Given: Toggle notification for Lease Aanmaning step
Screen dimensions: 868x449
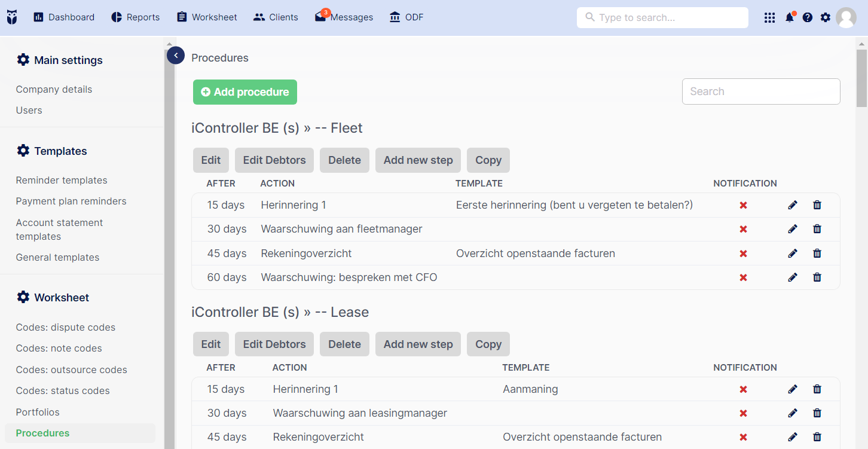Looking at the screenshot, I should 744,389.
